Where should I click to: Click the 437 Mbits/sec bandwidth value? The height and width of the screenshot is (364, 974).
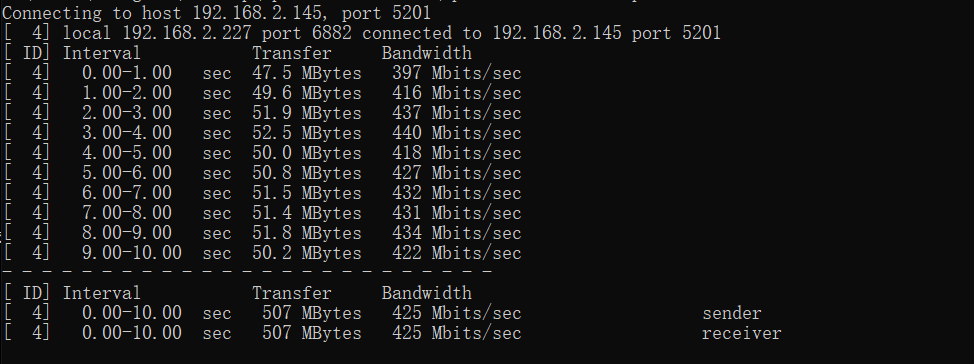pyautogui.click(x=457, y=113)
